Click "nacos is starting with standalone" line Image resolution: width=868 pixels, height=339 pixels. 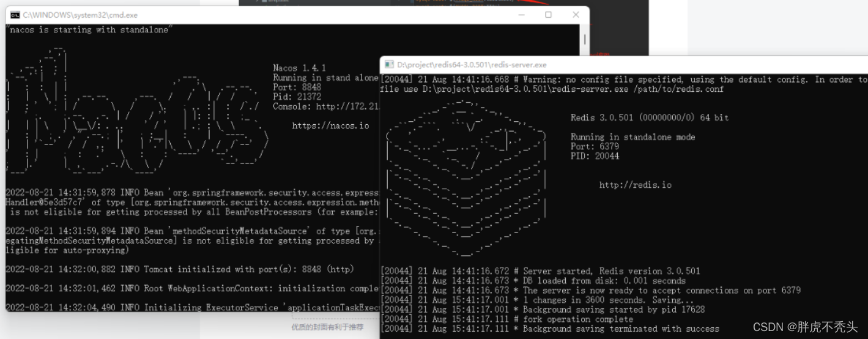(x=88, y=29)
